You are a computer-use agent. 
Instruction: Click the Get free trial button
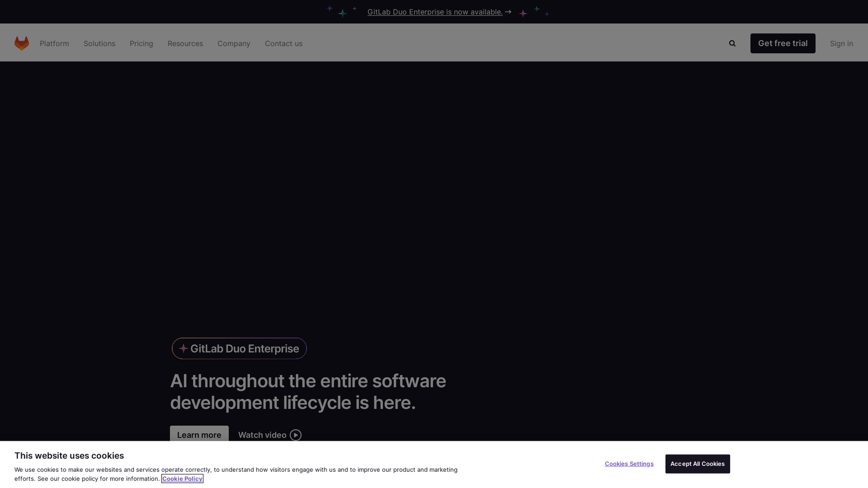point(783,43)
